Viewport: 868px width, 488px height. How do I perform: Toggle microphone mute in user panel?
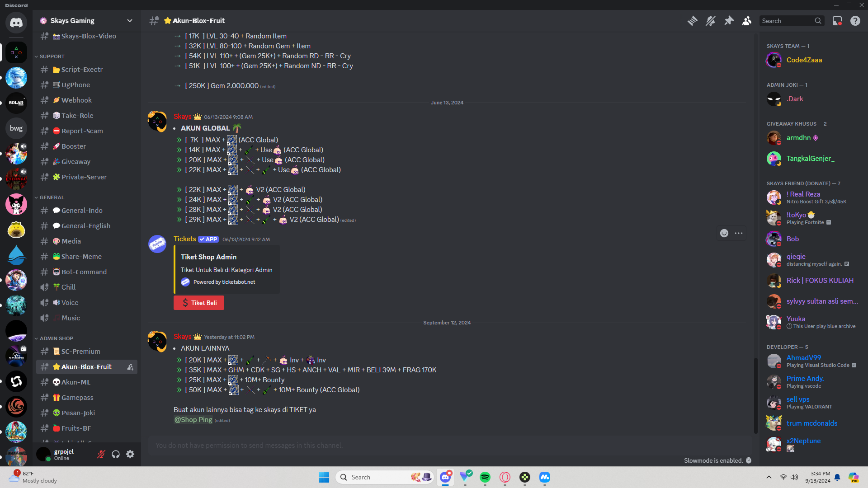click(101, 454)
